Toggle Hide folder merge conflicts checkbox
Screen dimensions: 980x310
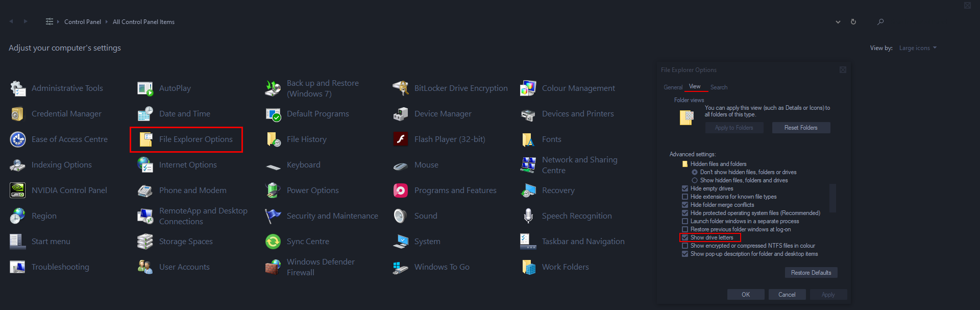pos(685,205)
